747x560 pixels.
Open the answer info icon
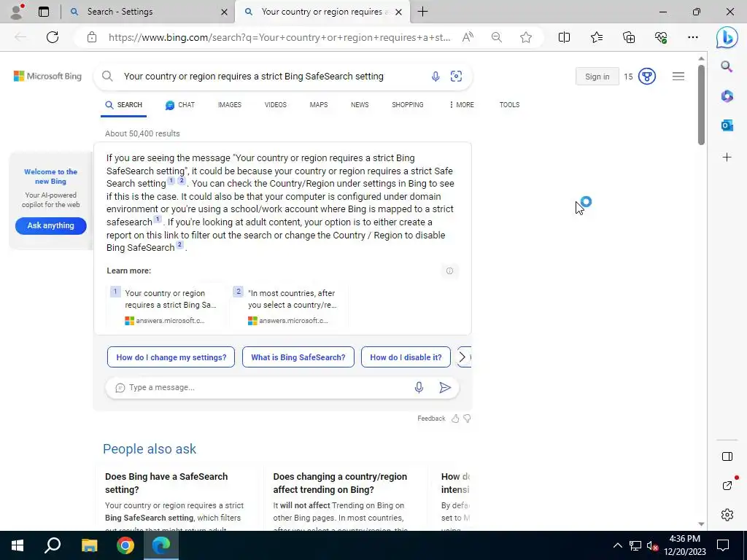(449, 271)
